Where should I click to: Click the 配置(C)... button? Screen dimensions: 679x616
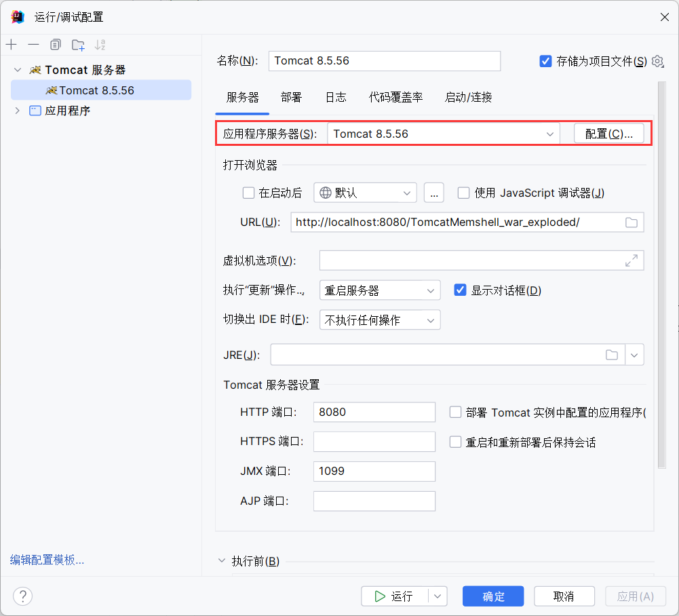(x=609, y=134)
